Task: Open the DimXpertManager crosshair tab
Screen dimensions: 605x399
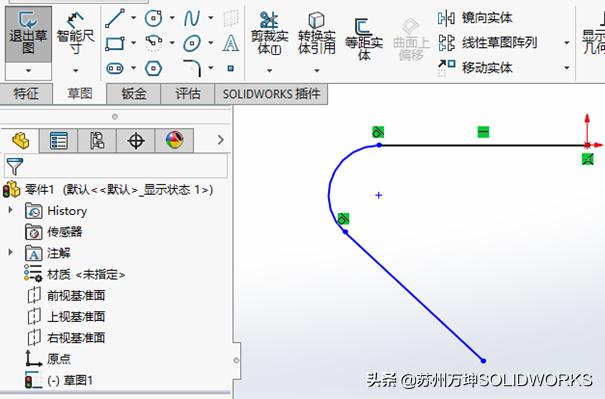Action: click(136, 140)
